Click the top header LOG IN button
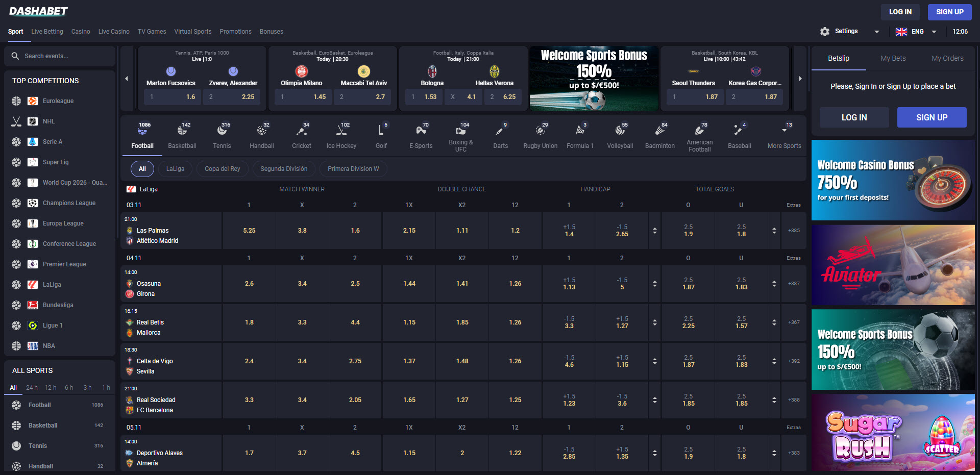The height and width of the screenshot is (475, 980). coord(900,12)
